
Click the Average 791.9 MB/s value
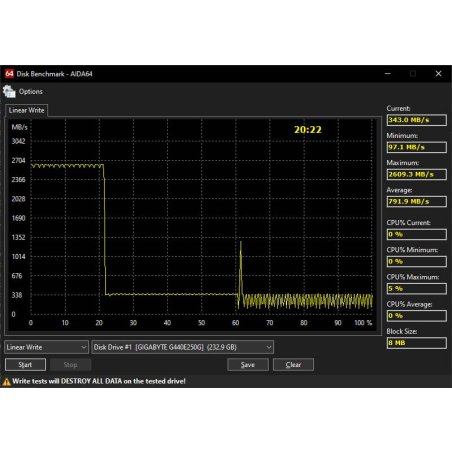point(416,202)
